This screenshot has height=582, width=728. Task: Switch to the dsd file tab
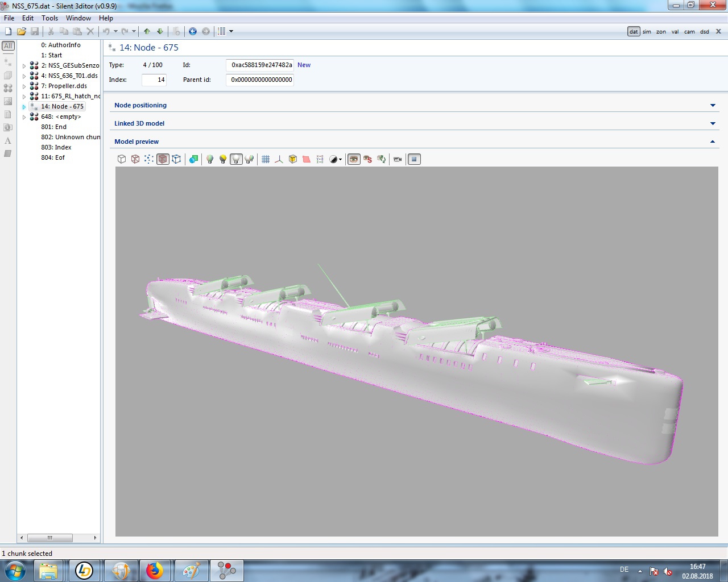tap(705, 32)
